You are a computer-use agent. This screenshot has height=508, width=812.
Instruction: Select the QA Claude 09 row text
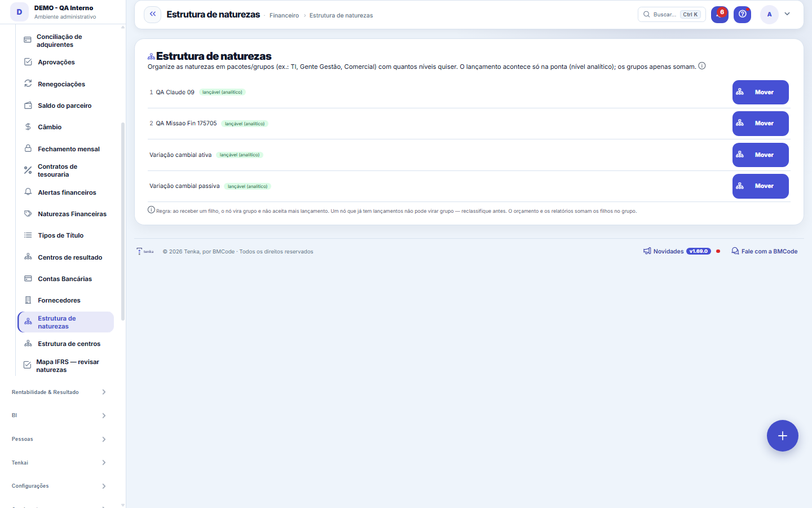click(175, 92)
